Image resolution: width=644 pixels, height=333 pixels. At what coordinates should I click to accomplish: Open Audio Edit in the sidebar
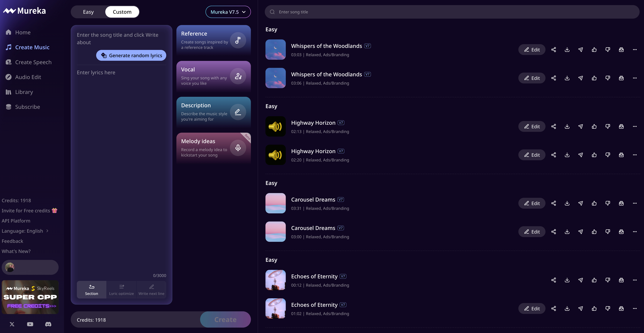pos(28,77)
